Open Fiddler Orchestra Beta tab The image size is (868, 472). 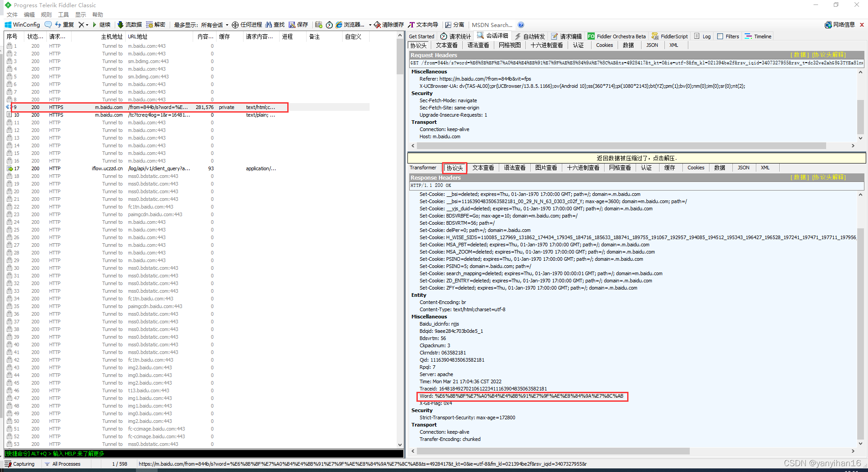pos(616,36)
